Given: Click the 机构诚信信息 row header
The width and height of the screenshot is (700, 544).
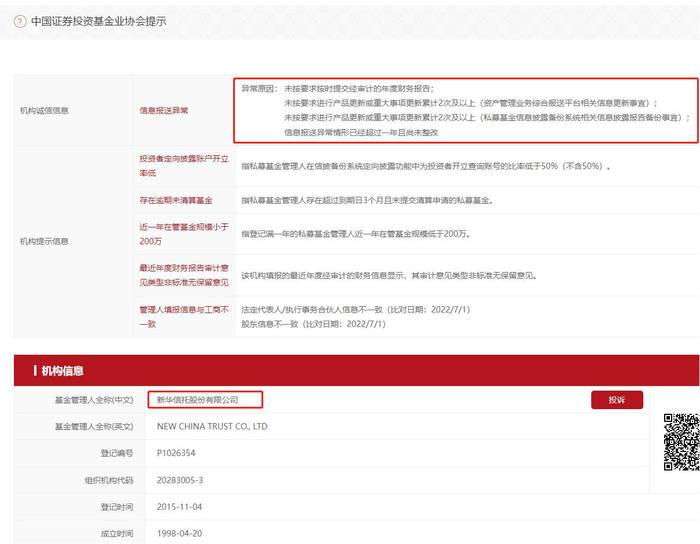Looking at the screenshot, I should point(44,110).
